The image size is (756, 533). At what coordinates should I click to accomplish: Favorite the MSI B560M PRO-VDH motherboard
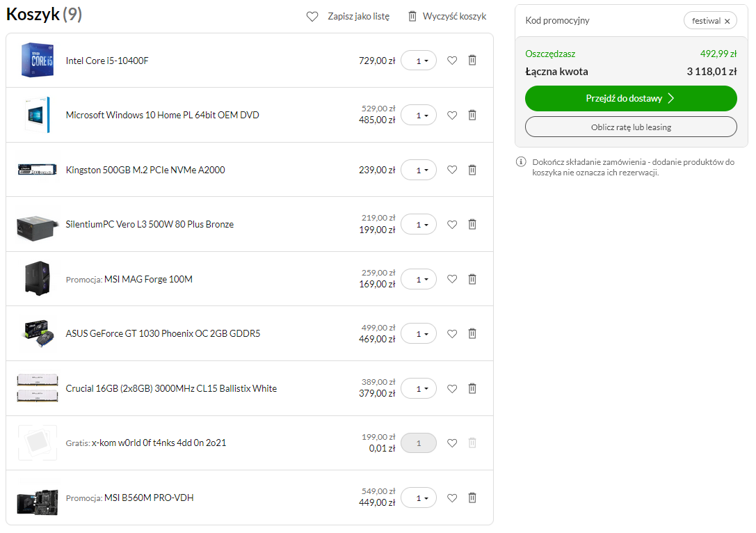tap(452, 498)
